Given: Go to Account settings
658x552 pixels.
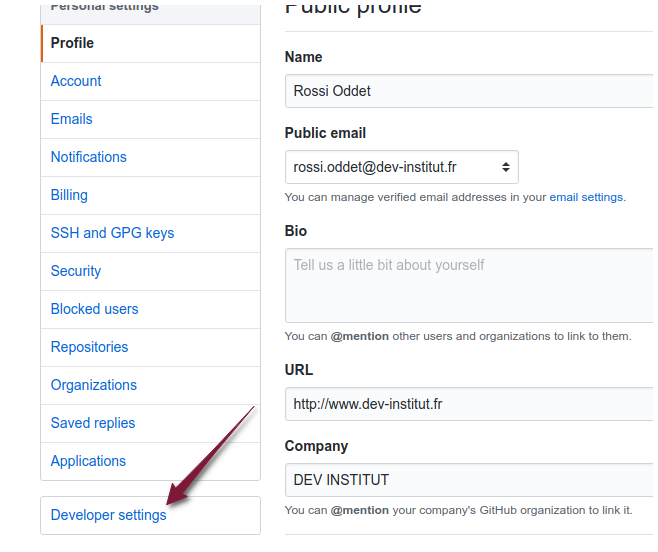Looking at the screenshot, I should coord(76,81).
